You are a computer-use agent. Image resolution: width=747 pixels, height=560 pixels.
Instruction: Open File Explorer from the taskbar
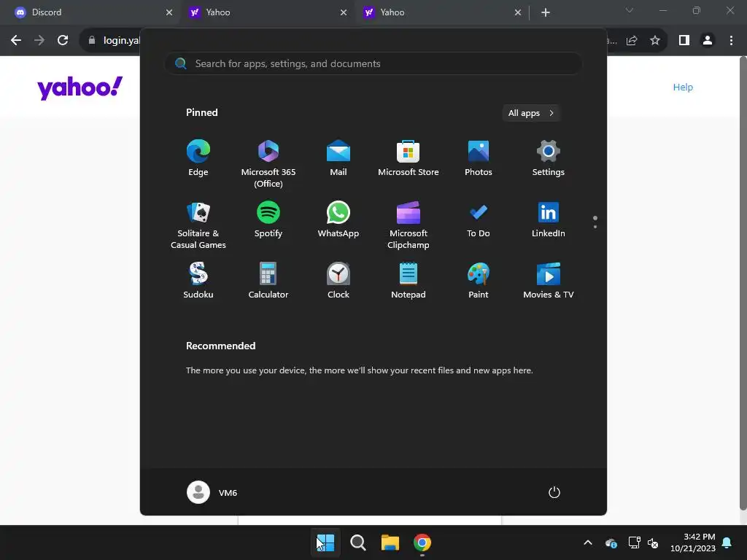390,542
